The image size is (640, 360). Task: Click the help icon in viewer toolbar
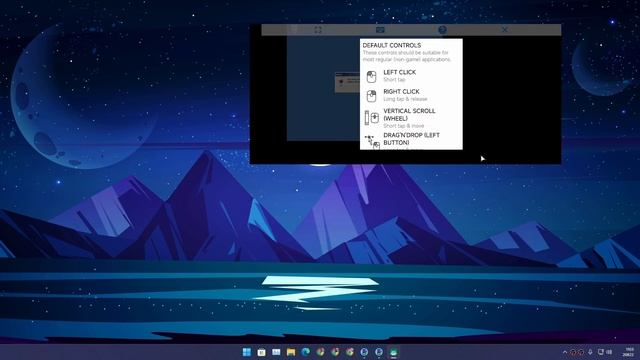click(442, 30)
